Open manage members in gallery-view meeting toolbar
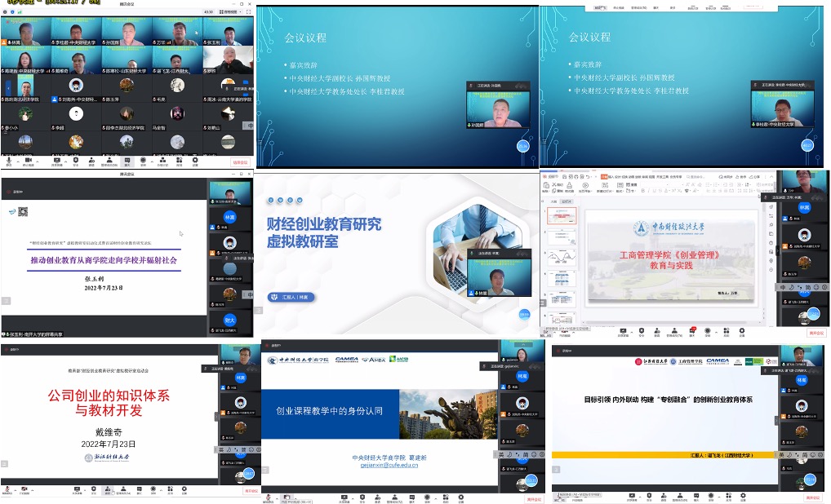Viewport: 831px width, 504px height. click(x=109, y=161)
